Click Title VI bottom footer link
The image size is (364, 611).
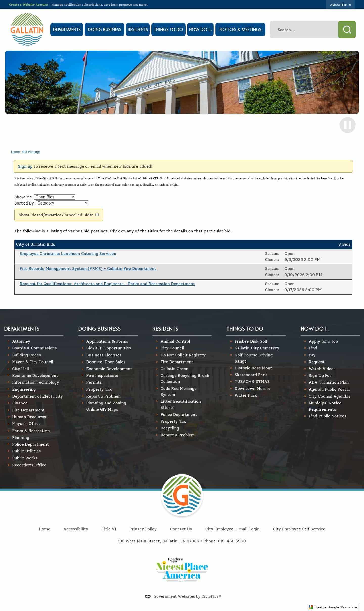[x=109, y=529]
